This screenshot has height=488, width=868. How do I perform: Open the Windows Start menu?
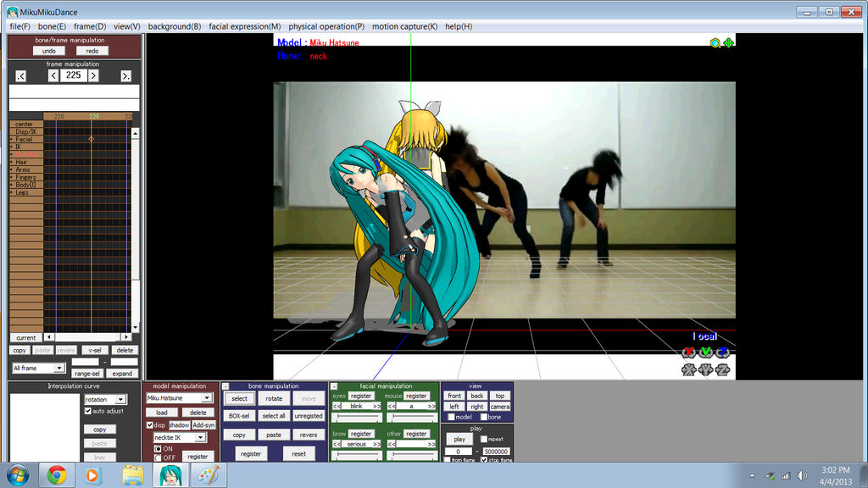[19, 475]
